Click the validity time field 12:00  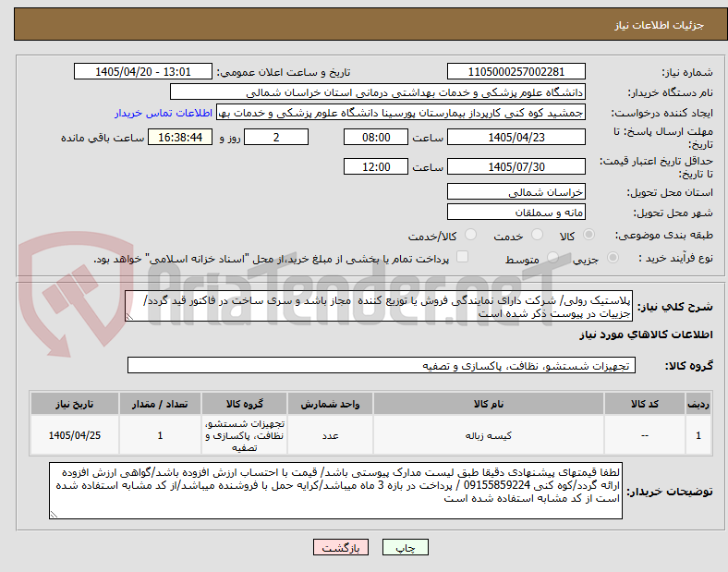click(376, 166)
